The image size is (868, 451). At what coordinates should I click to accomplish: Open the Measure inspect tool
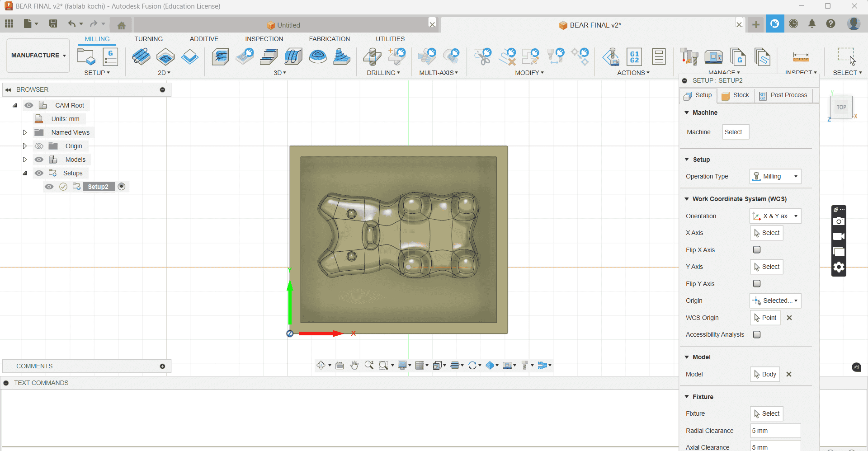(x=801, y=57)
